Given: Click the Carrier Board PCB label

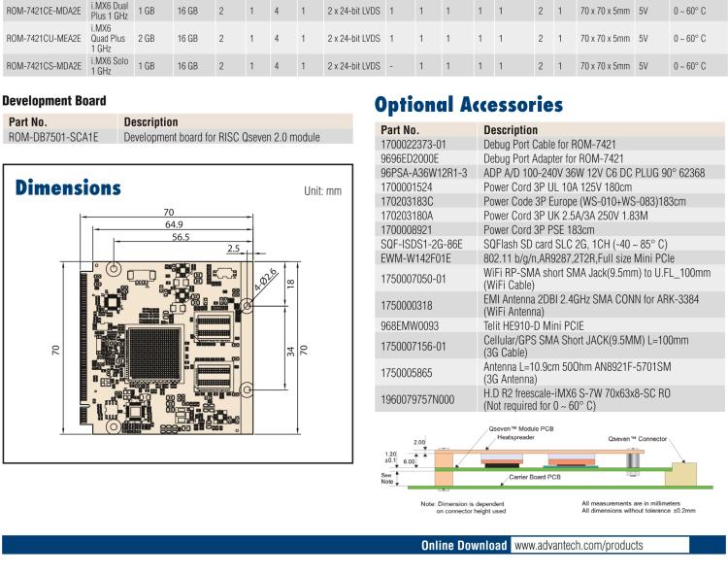Looking at the screenshot, I should coord(534,480).
